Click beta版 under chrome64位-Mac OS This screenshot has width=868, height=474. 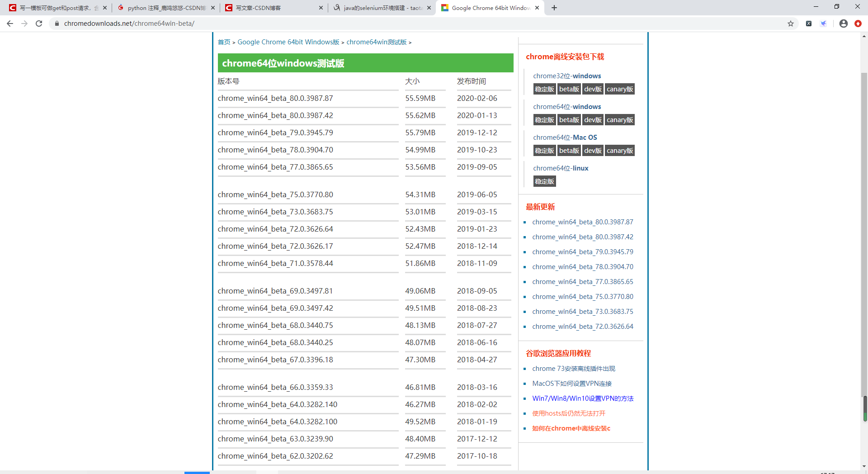pyautogui.click(x=569, y=151)
